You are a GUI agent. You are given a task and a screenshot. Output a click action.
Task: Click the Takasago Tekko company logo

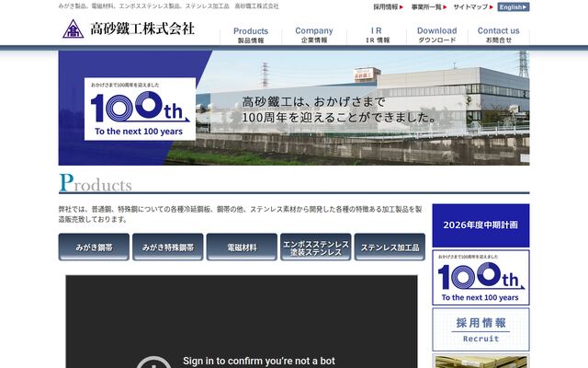[129, 29]
